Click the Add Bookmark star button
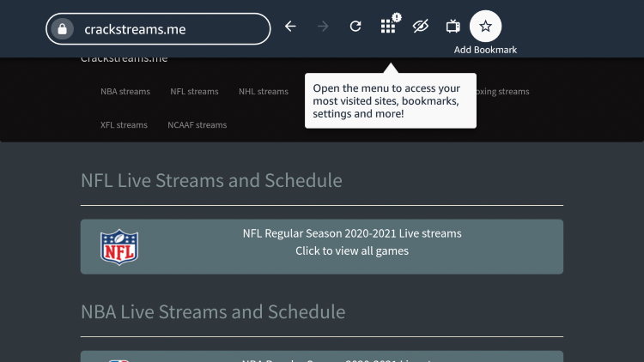Screen dimensions: 644x362 coord(485,27)
